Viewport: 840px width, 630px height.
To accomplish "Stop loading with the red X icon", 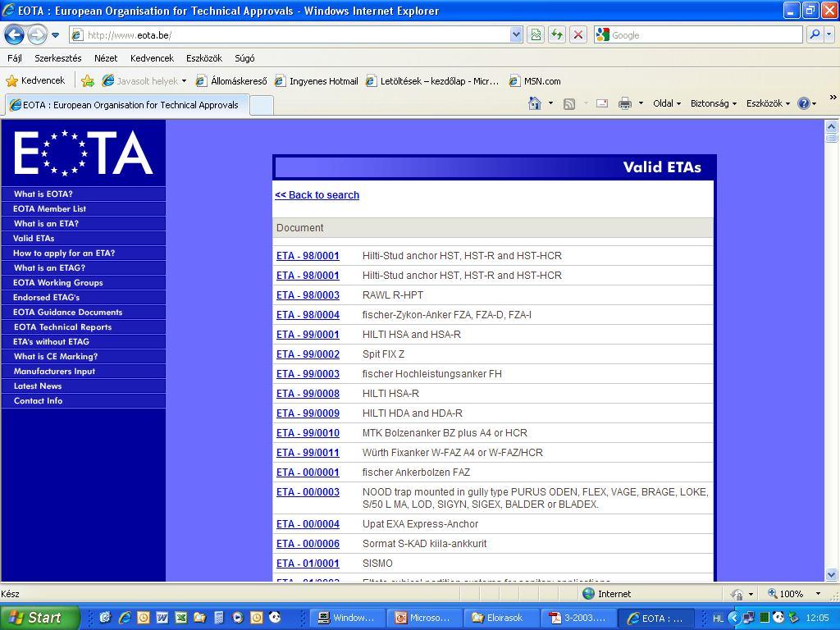I will tap(578, 35).
